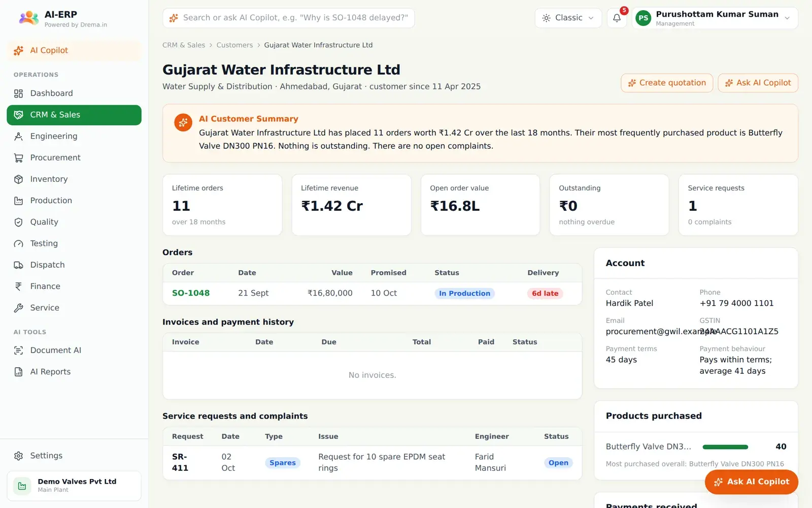This screenshot has height=508, width=812.
Task: Open order SO-1048 link
Action: click(191, 293)
